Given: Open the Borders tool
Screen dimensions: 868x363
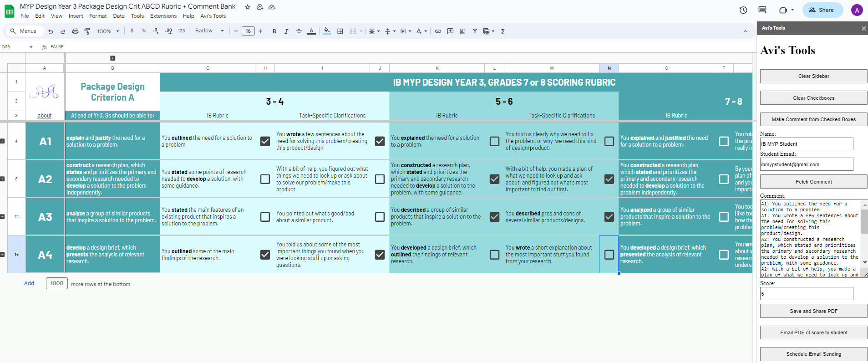Looking at the screenshot, I should pos(340,31).
